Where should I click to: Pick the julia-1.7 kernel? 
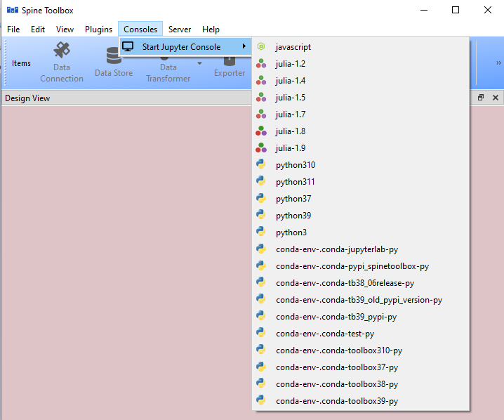(360, 114)
